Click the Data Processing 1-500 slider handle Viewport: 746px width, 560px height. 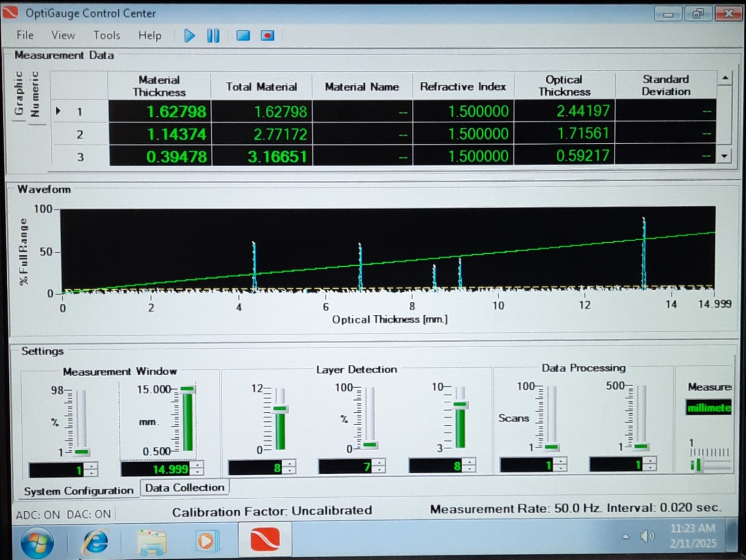coord(641,446)
